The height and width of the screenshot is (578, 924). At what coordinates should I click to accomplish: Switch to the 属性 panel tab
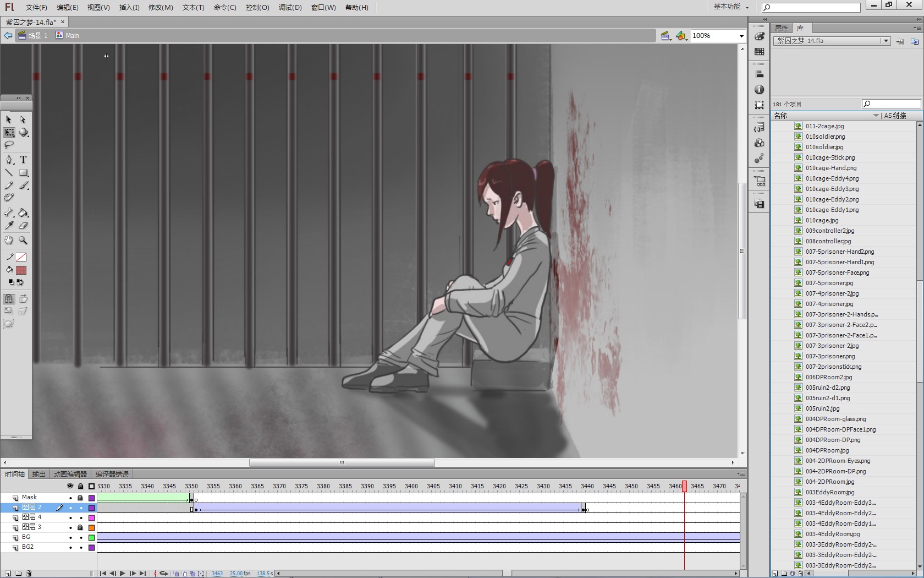coord(782,28)
